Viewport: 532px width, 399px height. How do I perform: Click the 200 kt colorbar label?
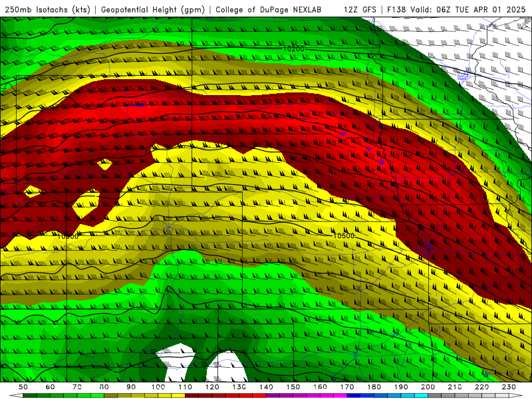click(x=428, y=387)
